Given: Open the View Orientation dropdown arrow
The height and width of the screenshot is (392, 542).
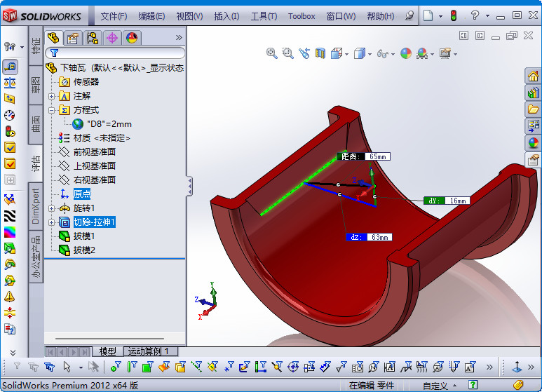Looking at the screenshot, I should click(346, 54).
